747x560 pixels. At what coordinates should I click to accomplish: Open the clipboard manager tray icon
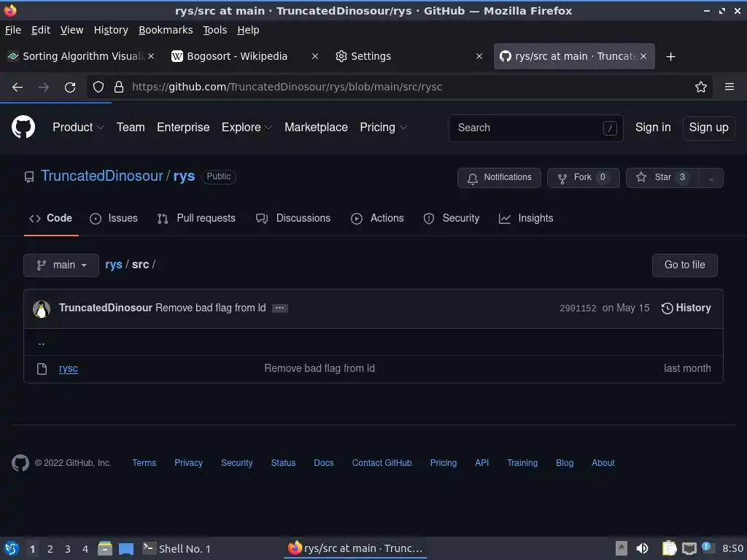670,548
